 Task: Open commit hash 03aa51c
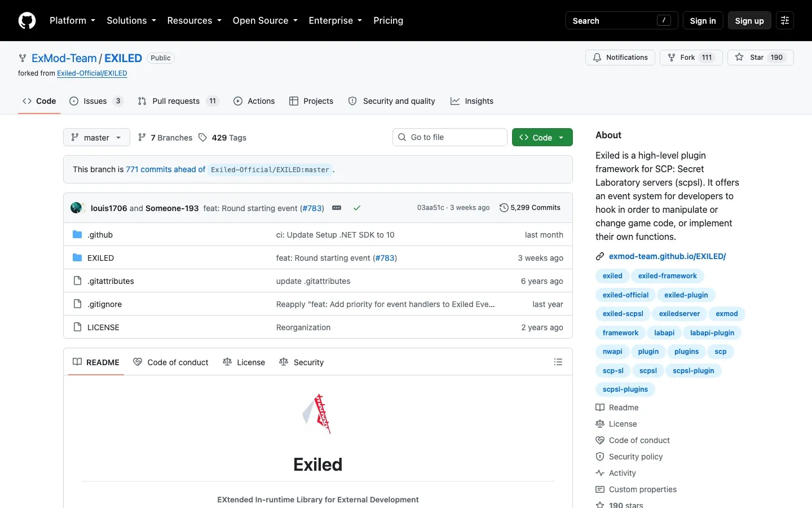[431, 208]
